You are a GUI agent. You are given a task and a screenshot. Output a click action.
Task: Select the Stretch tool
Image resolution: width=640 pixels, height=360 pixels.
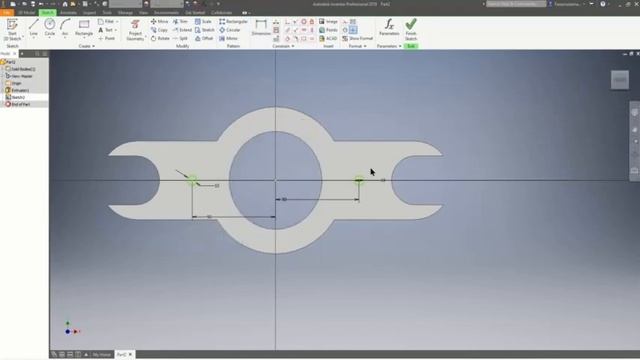pos(204,30)
